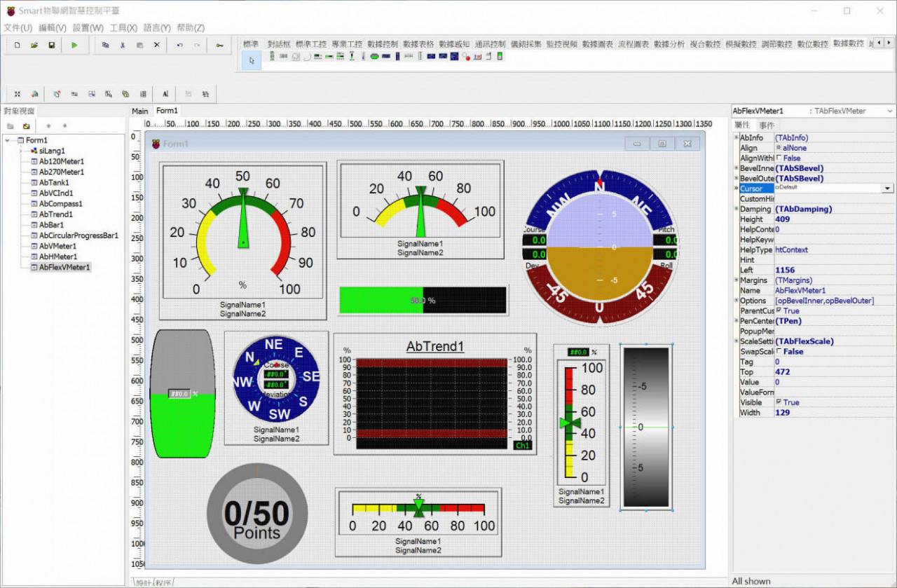This screenshot has width=897, height=588.
Task: Copy with the toolbar copy icon
Action: coord(105,45)
